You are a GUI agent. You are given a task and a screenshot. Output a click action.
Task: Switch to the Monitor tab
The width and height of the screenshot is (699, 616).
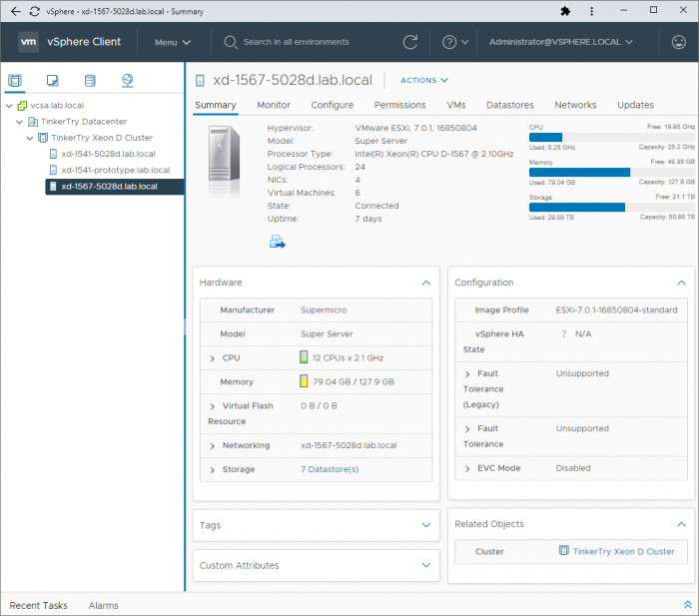(274, 105)
